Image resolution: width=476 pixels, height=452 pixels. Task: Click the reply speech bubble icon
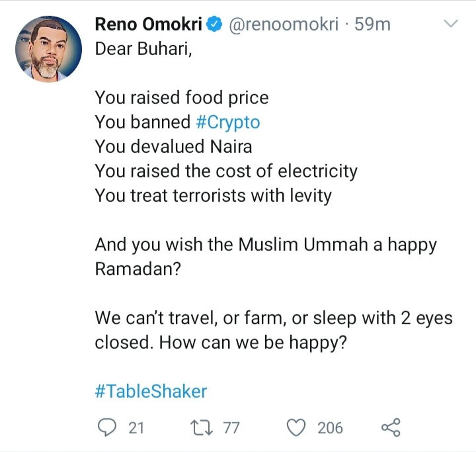pyautogui.click(x=108, y=428)
